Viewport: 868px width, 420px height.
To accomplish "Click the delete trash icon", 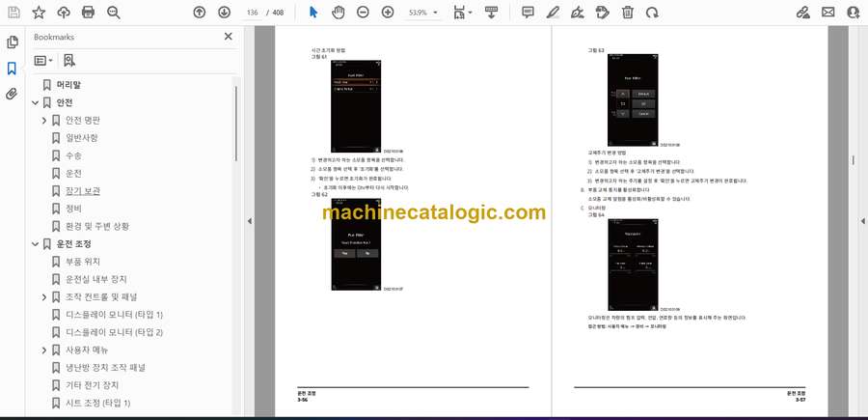I will click(x=628, y=13).
